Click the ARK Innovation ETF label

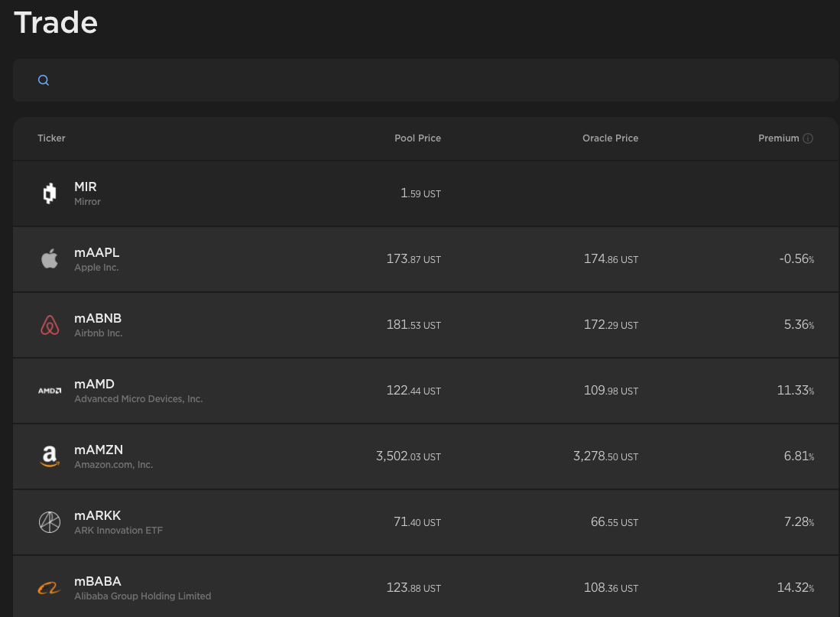pyautogui.click(x=118, y=531)
